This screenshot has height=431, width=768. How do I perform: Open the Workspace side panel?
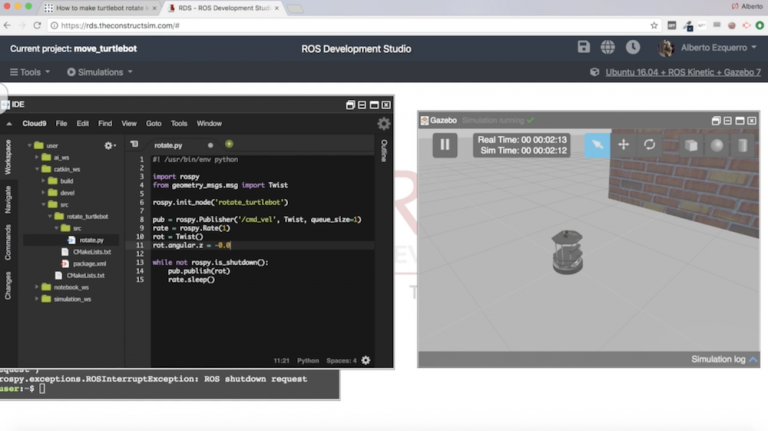pos(7,157)
